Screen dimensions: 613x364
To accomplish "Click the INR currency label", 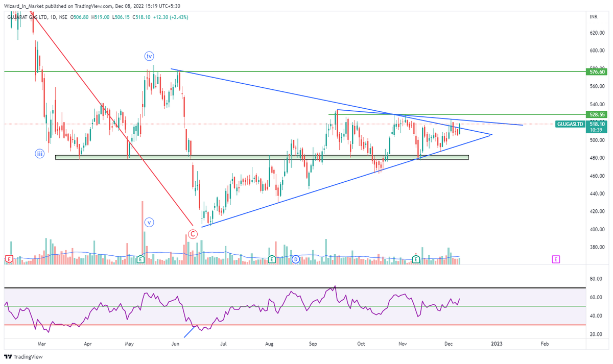I will (594, 17).
